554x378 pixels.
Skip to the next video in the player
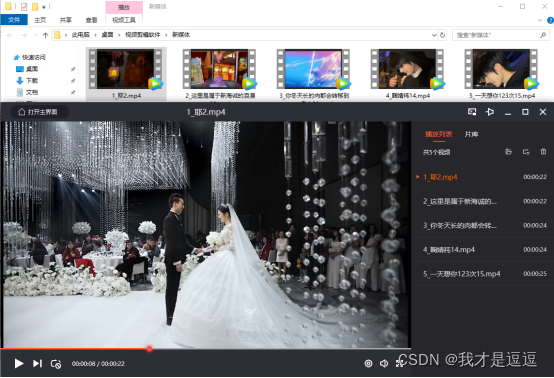[37, 363]
